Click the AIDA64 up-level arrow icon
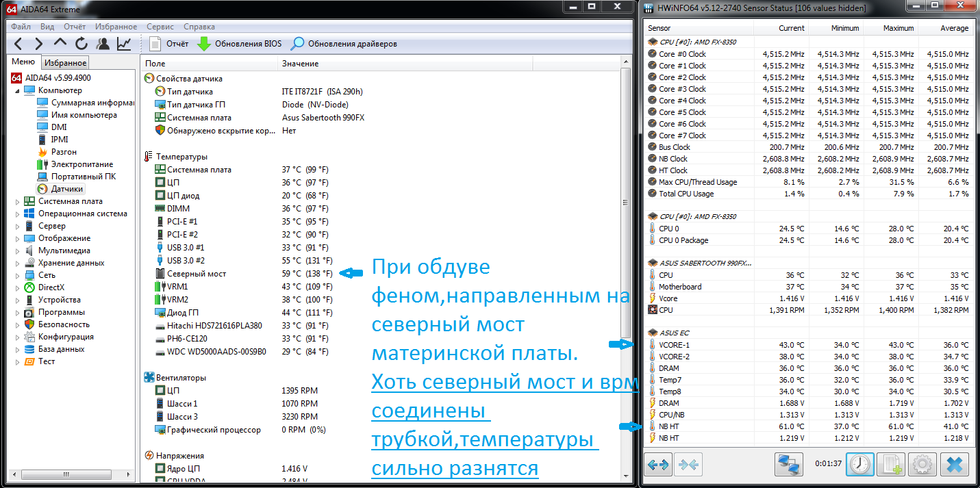 (x=60, y=44)
